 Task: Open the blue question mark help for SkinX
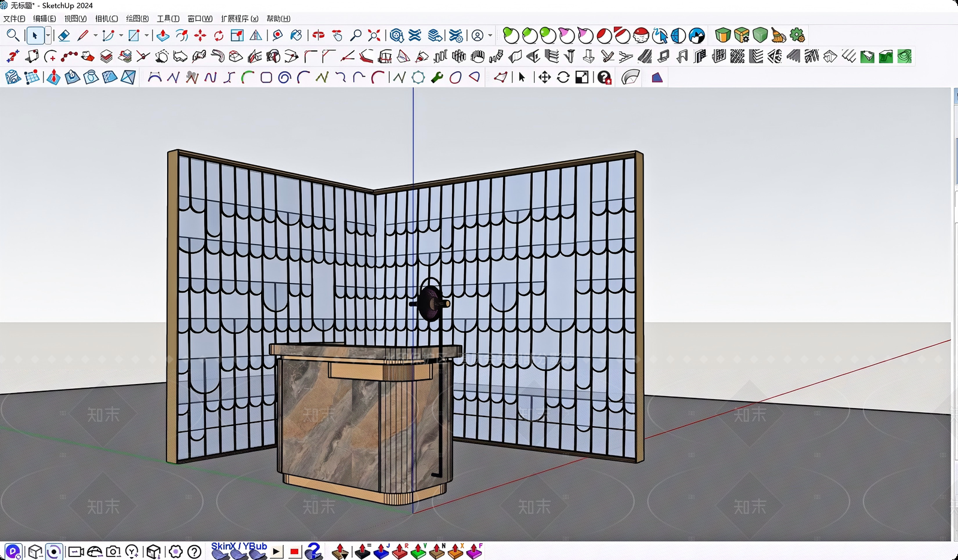(314, 551)
